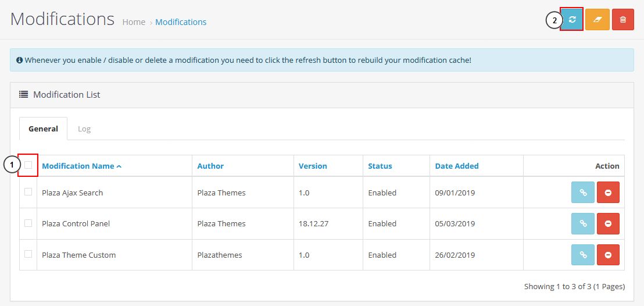Open link for Plaza Control Panel modification

[x=583, y=224]
